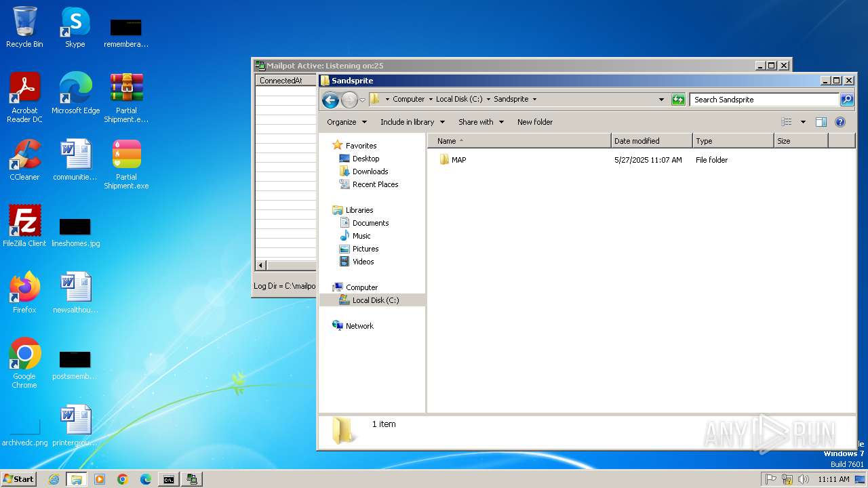The height and width of the screenshot is (488, 868).
Task: Click Local Disk (C:) in the address breadcrumb
Action: coord(459,99)
